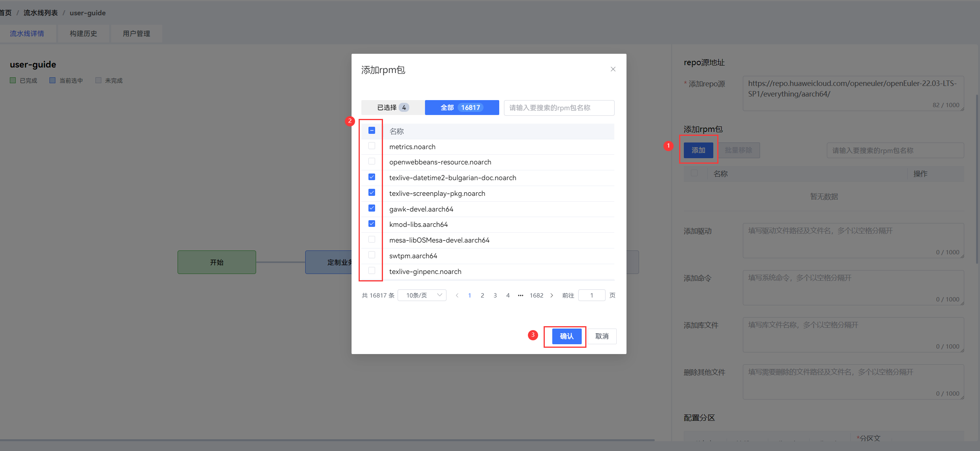Viewport: 980px width, 451px height.
Task: Click the horizontal scrollbar at bottom
Action: tap(326, 440)
